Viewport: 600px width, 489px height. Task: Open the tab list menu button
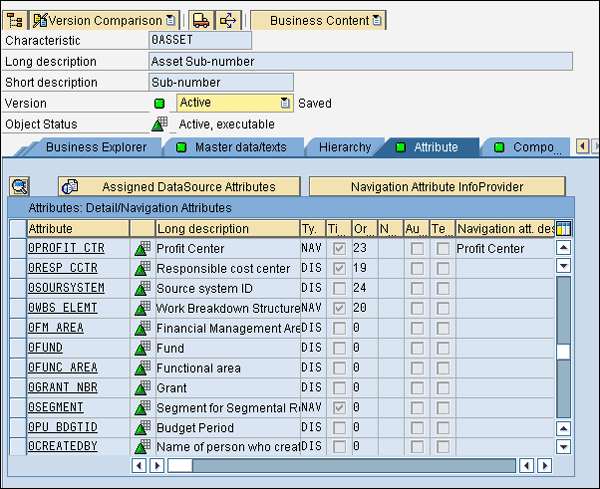pyautogui.click(x=594, y=147)
